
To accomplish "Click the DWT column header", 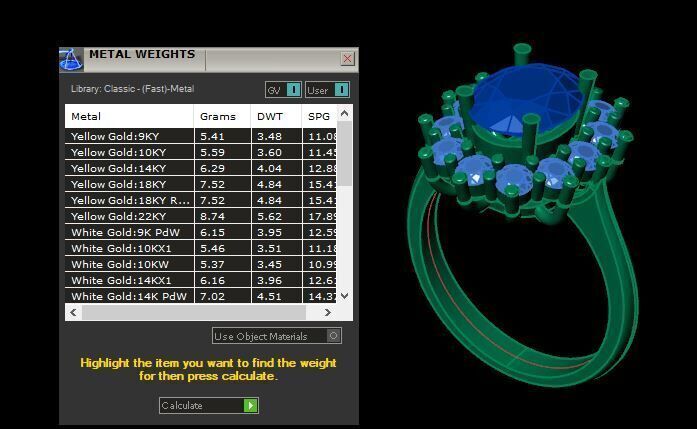I will (x=276, y=116).
